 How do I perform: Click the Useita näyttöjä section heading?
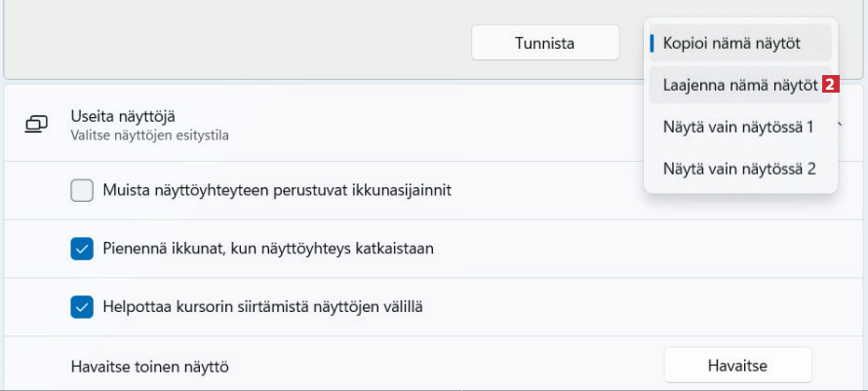coord(122,116)
